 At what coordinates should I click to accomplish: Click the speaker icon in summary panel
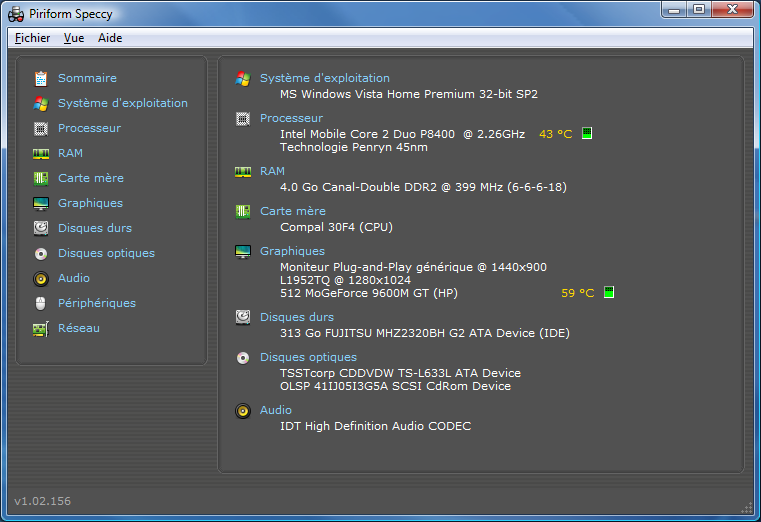pos(243,411)
